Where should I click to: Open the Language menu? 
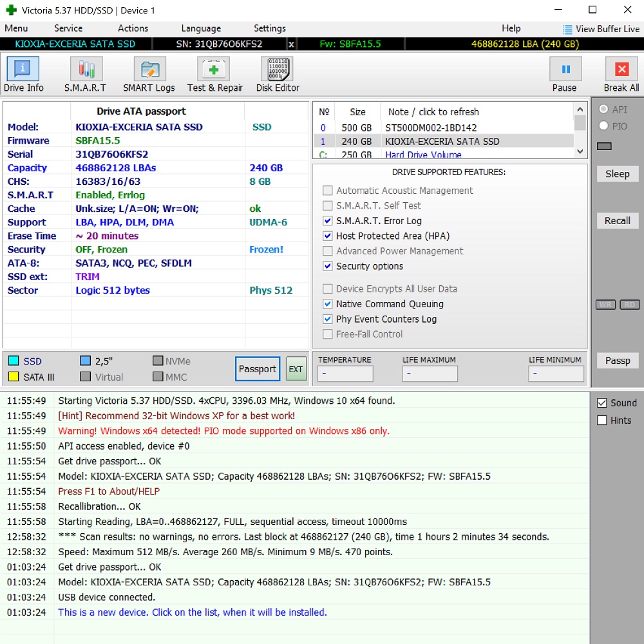pyautogui.click(x=201, y=28)
